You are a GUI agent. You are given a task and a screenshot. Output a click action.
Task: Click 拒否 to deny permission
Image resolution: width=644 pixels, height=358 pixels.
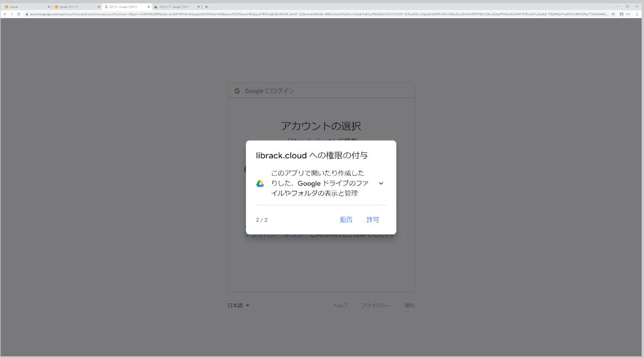pyautogui.click(x=346, y=220)
